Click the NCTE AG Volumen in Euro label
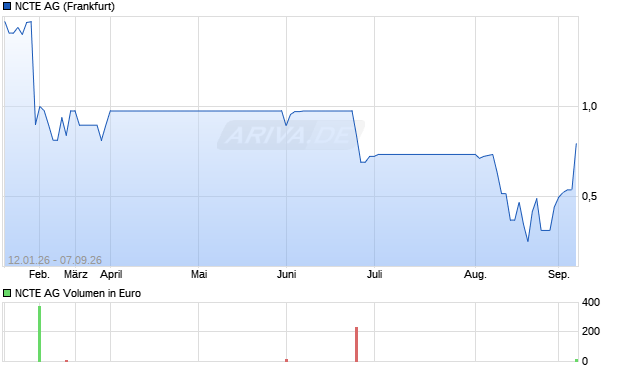Image resolution: width=620 pixels, height=371 pixels. tap(78, 293)
